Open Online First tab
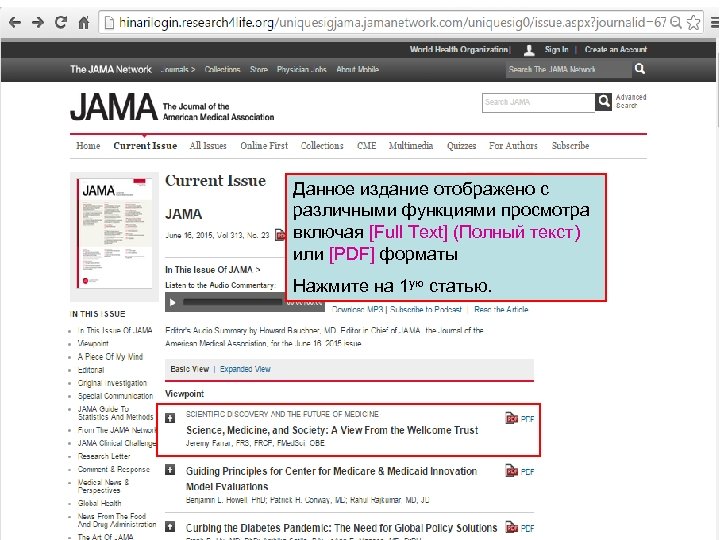 pyautogui.click(x=264, y=146)
